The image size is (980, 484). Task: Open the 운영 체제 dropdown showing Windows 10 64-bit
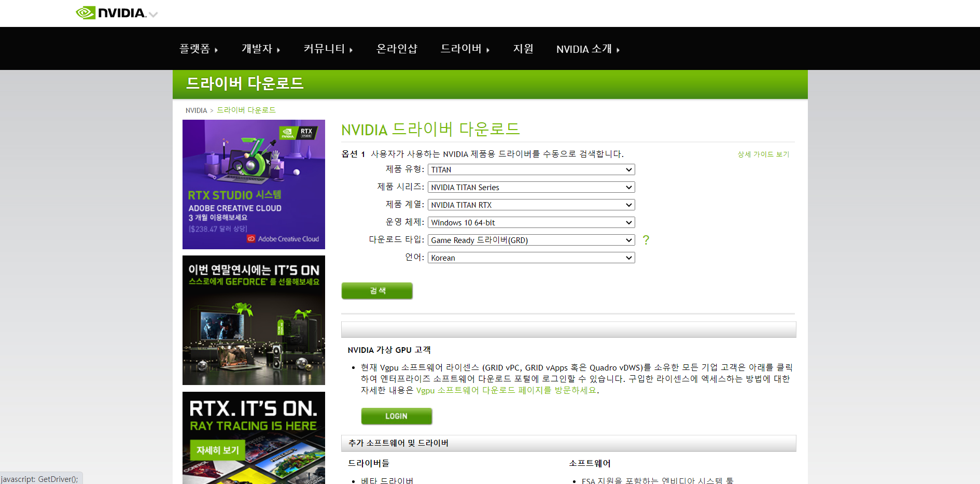pyautogui.click(x=531, y=222)
